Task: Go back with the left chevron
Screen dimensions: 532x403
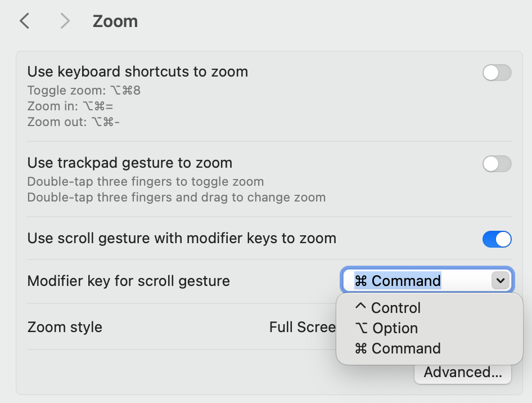Action: (24, 21)
